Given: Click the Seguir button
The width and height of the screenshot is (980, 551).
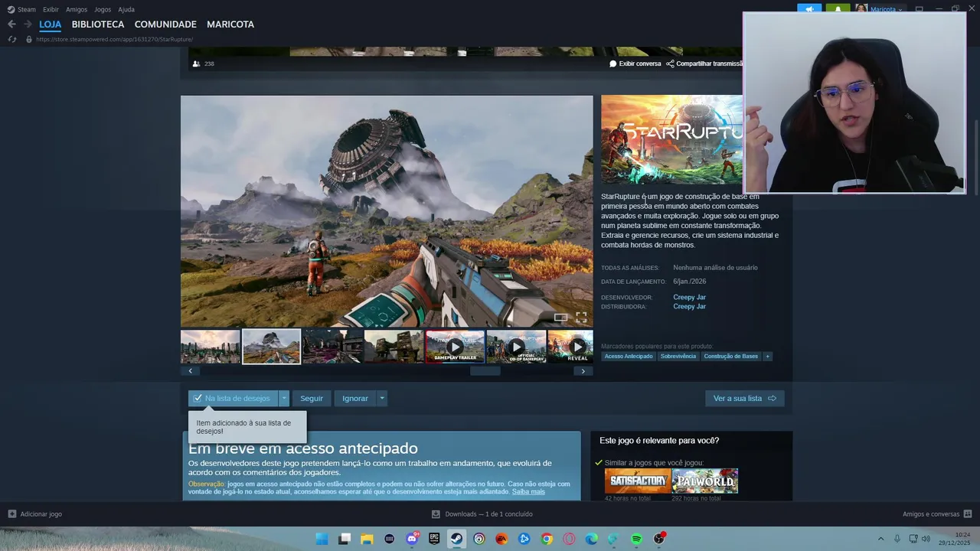Looking at the screenshot, I should click(x=312, y=398).
